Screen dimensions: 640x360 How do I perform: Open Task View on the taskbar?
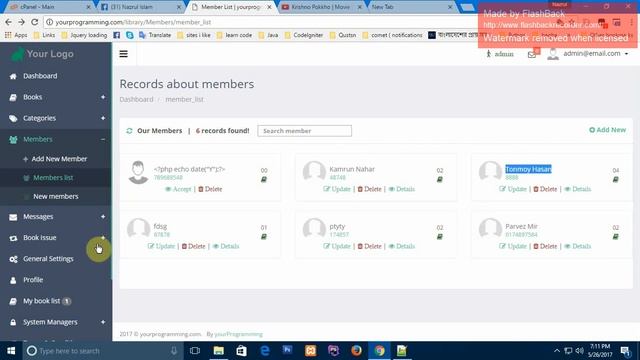[195, 351]
